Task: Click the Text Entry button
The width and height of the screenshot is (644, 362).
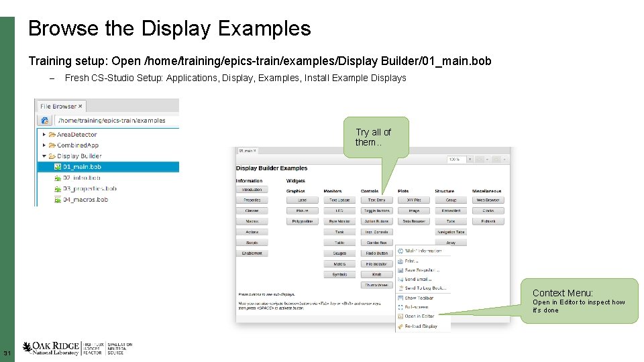Action: coord(376,200)
